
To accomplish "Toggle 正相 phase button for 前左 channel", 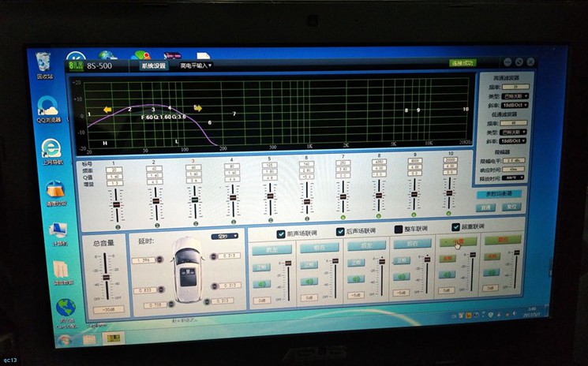I will [261, 267].
